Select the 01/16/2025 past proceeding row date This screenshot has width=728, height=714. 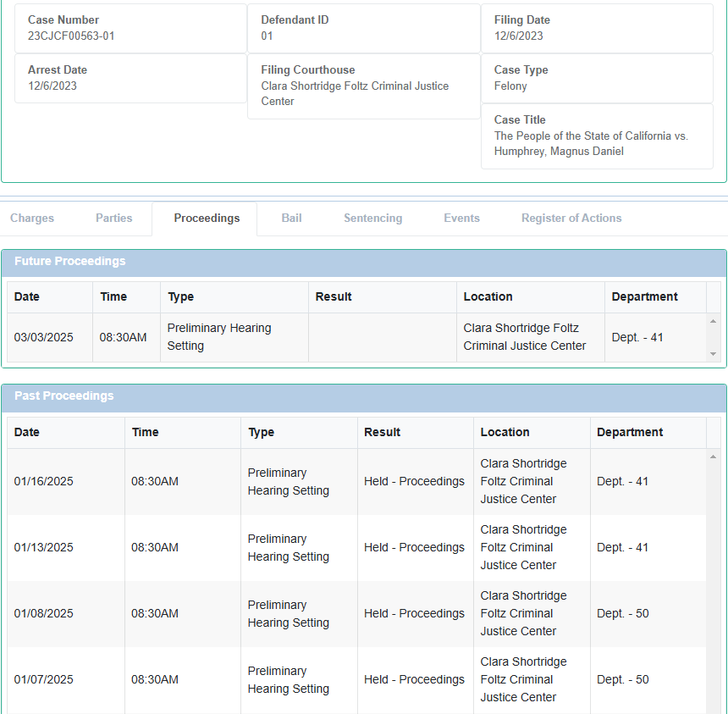coord(44,481)
